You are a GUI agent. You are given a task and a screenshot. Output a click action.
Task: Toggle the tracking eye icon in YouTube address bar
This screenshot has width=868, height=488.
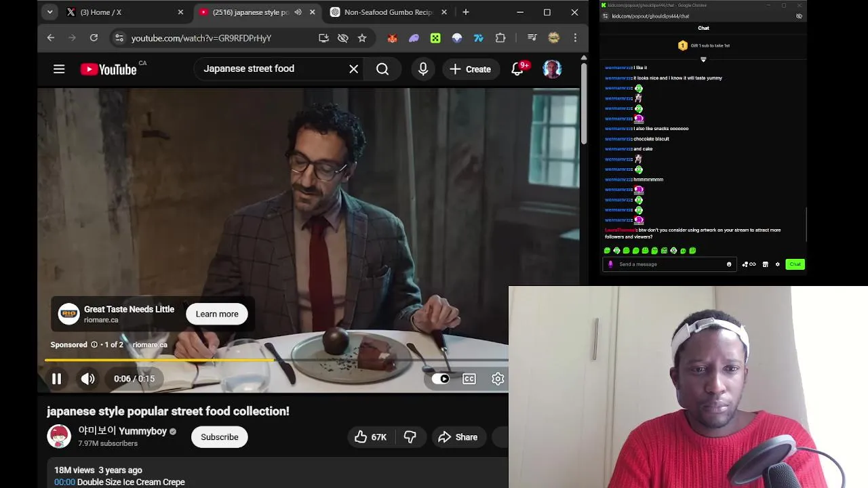(342, 38)
